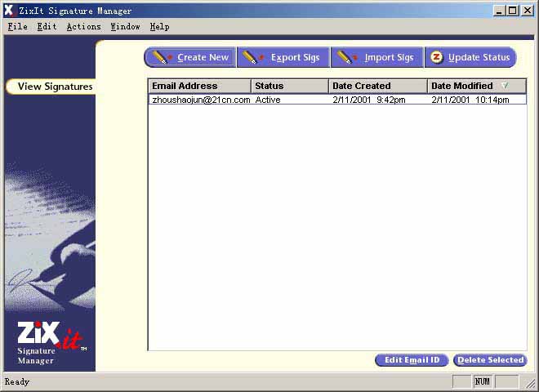Open the Window menu
This screenshot has width=539, height=392.
(x=125, y=26)
